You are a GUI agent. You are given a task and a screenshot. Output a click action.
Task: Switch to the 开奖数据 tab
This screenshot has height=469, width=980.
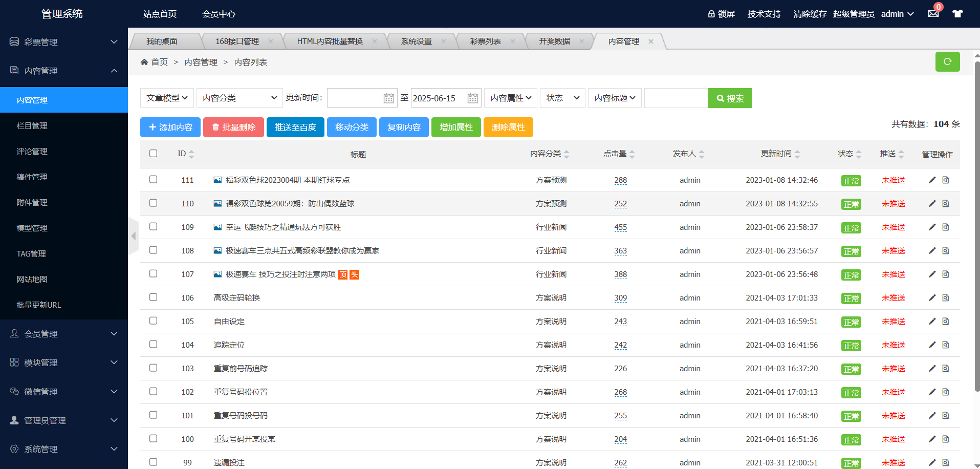point(554,41)
